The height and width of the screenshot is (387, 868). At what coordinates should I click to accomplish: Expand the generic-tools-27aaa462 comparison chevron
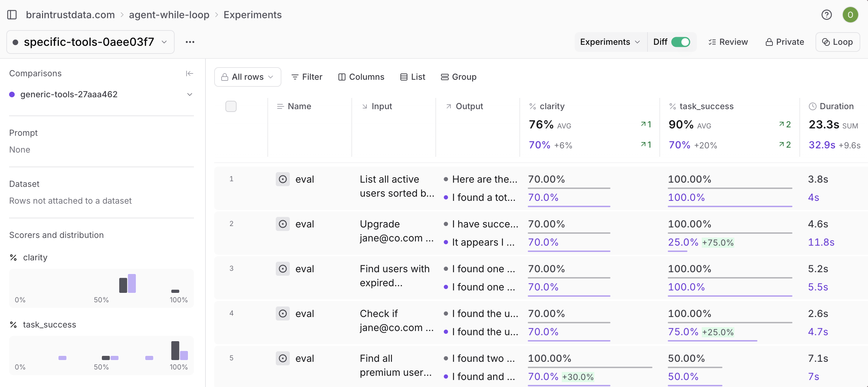tap(189, 94)
